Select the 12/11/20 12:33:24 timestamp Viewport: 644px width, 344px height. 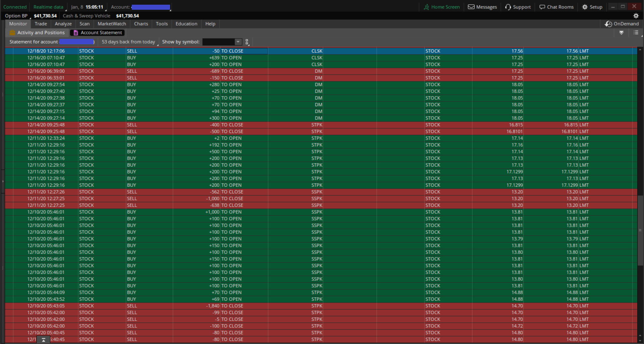46,138
